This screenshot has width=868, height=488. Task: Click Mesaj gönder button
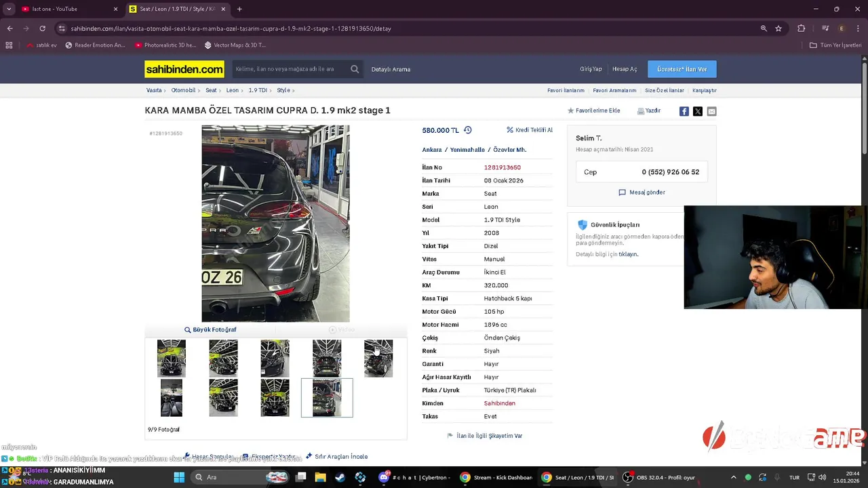(x=642, y=192)
